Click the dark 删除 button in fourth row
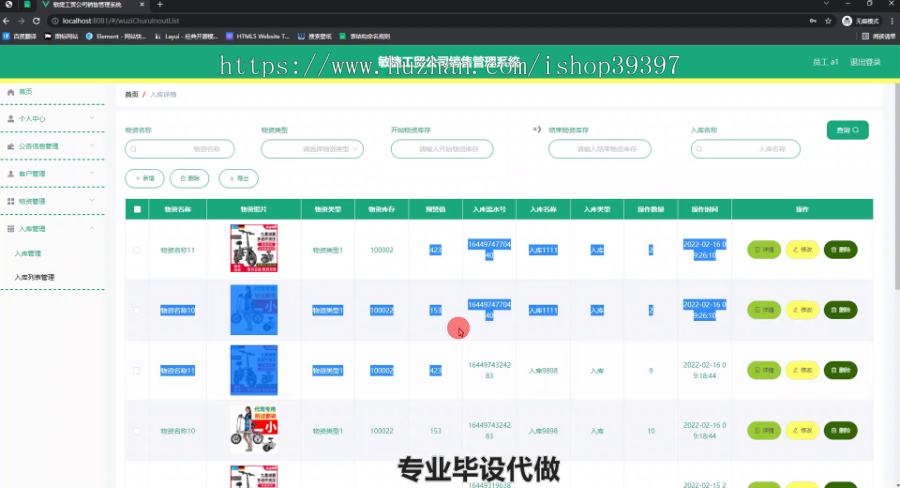 [x=841, y=431]
